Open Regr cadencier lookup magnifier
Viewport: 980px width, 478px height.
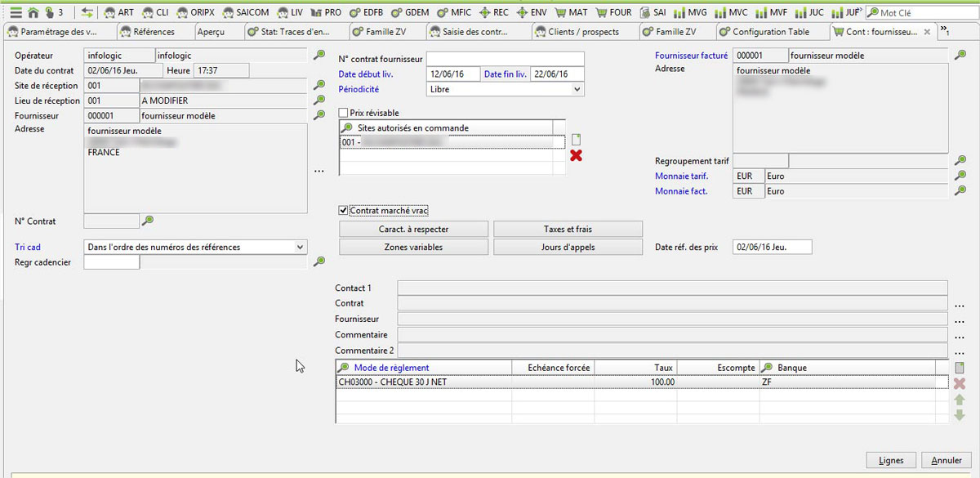pos(319,261)
